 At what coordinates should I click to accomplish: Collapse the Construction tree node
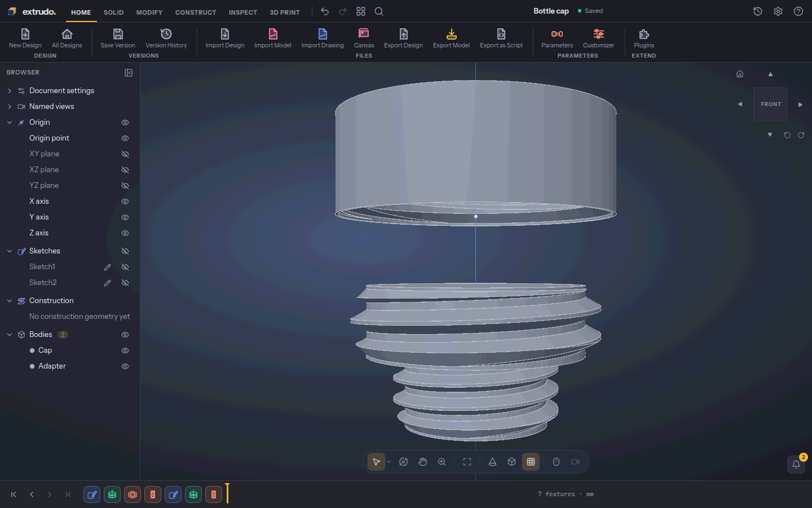(x=10, y=301)
